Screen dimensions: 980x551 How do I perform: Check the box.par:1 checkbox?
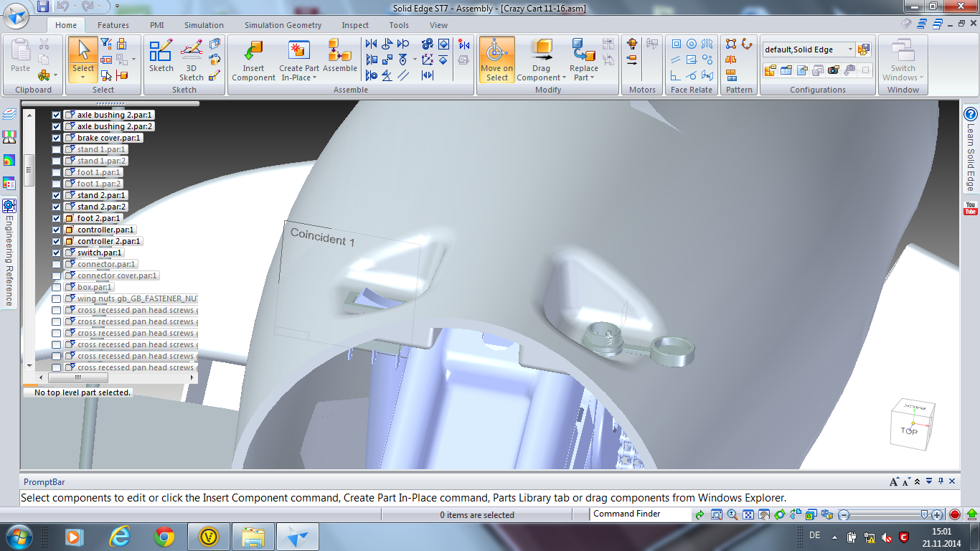tap(57, 287)
